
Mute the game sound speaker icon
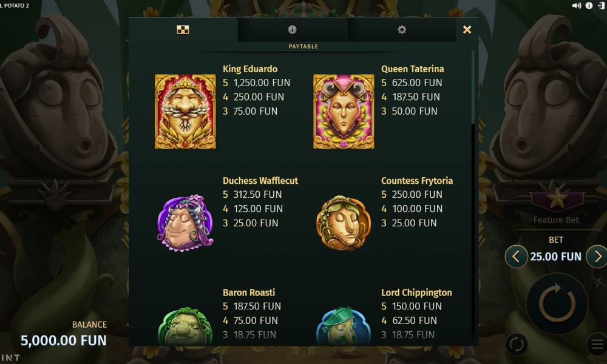577,5
